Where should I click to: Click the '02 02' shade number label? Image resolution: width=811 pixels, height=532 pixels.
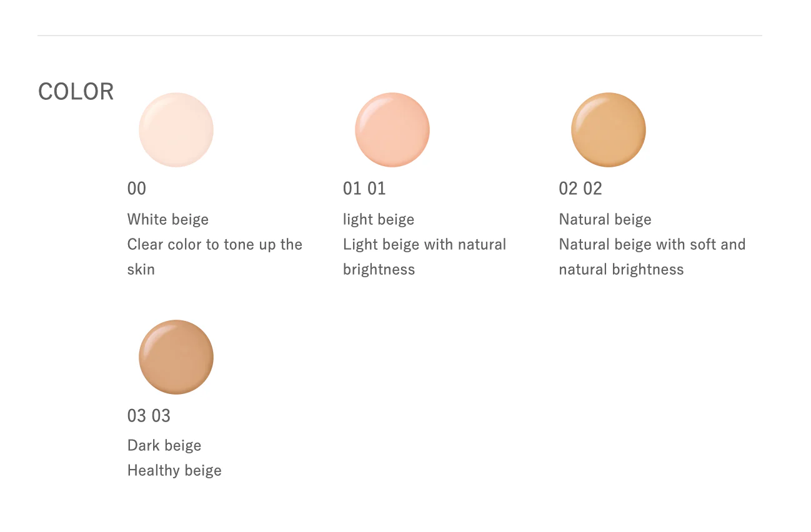(580, 189)
